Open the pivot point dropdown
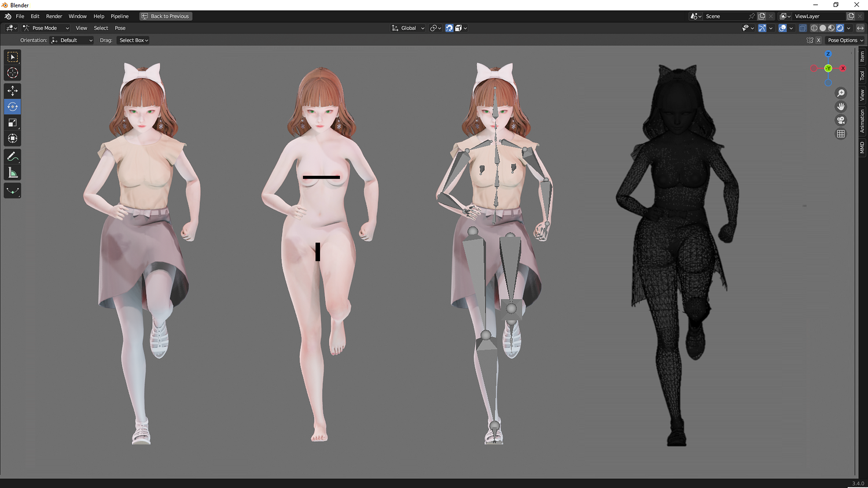Screen dimensions: 868x488 [435, 28]
